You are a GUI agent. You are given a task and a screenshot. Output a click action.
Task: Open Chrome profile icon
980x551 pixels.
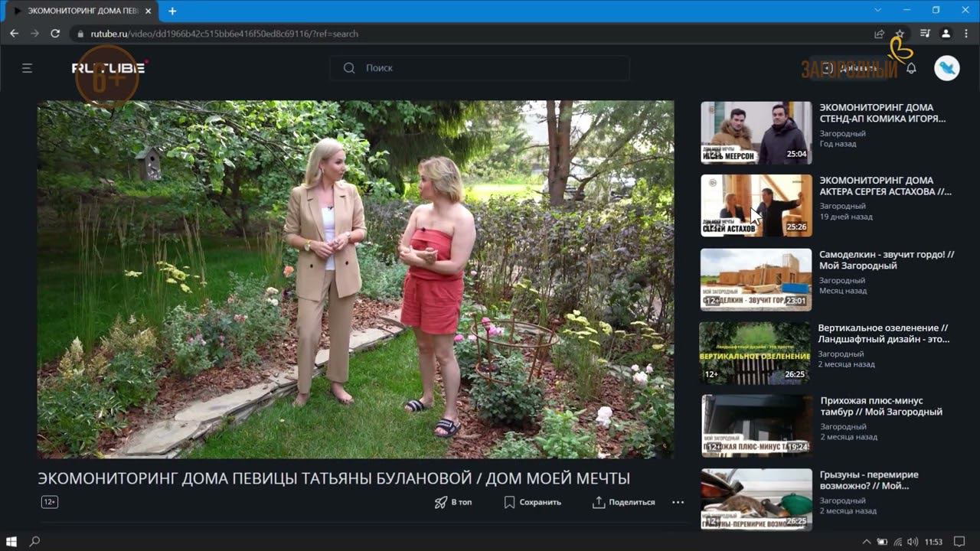pyautogui.click(x=946, y=34)
